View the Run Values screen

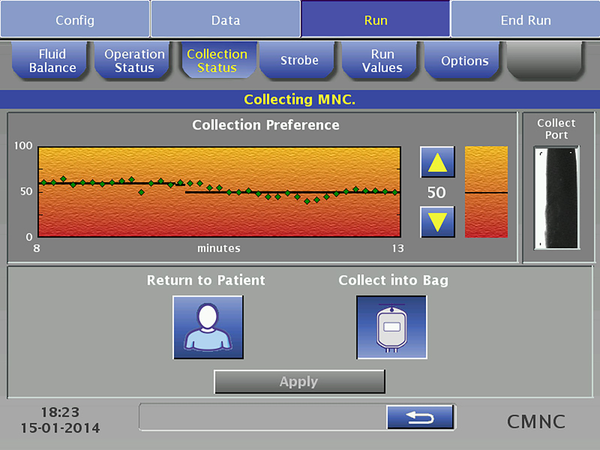coord(382,61)
